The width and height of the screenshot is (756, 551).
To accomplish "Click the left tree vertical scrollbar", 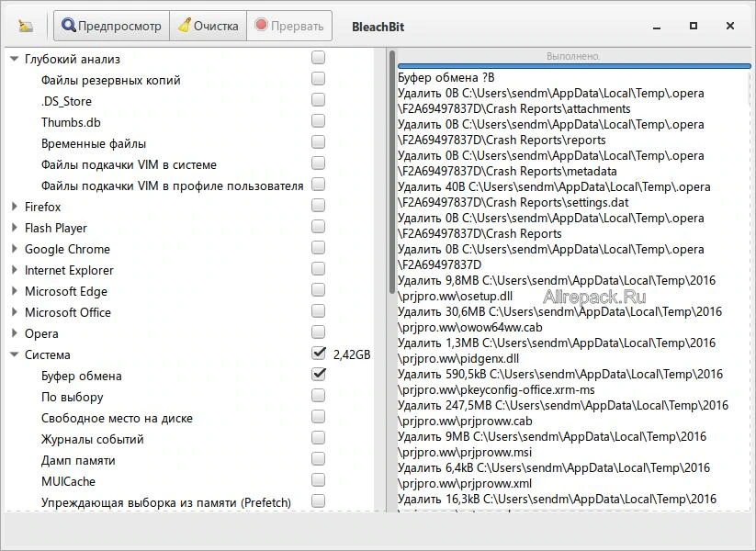I will (x=392, y=172).
